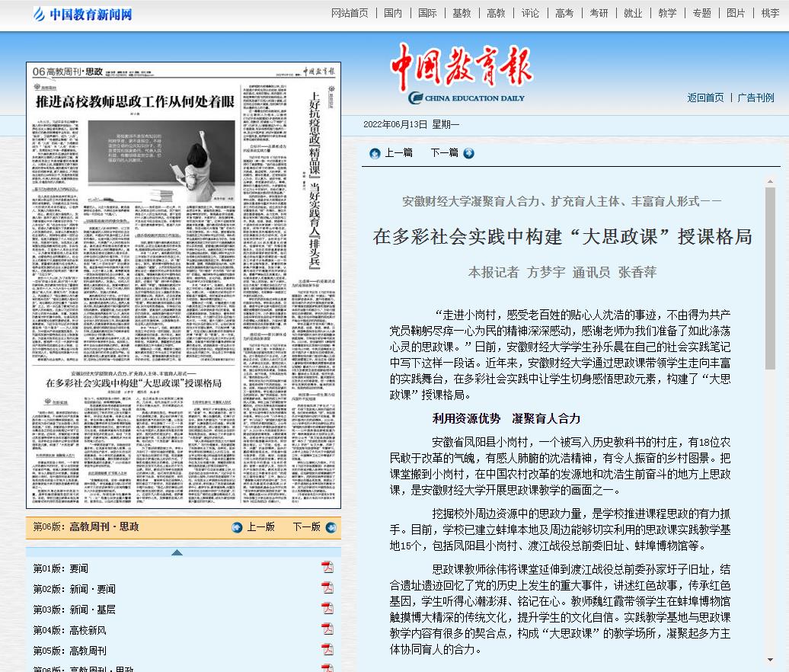Click the previous article arrow icon beside 上一篇
This screenshot has height=672, width=789.
375,153
